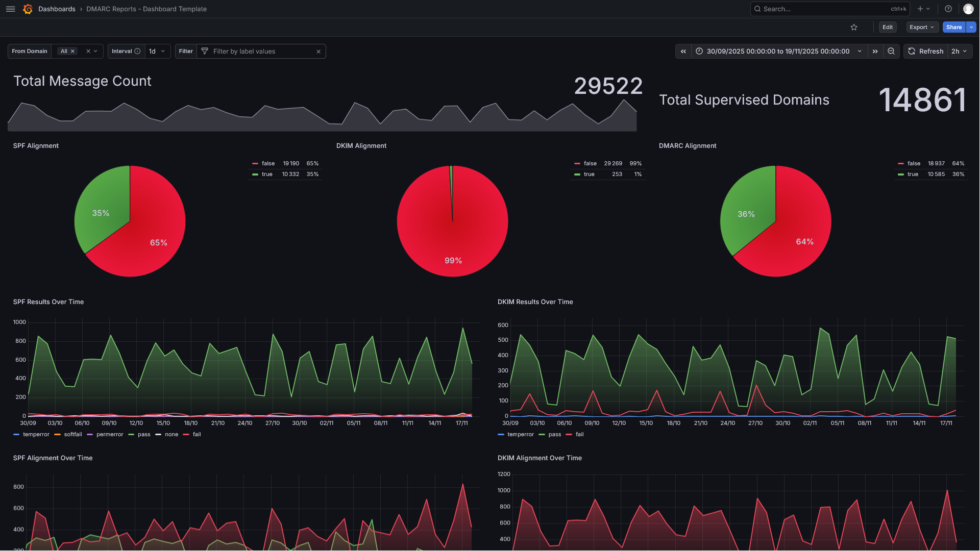The image size is (980, 551).
Task: Focus the top Search field
Action: [830, 9]
